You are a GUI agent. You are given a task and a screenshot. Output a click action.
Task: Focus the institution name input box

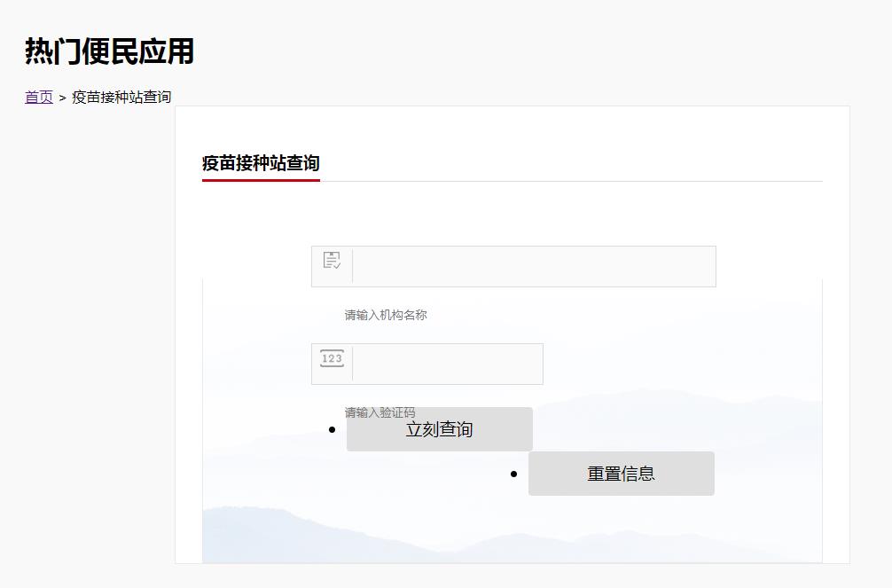[x=532, y=266]
